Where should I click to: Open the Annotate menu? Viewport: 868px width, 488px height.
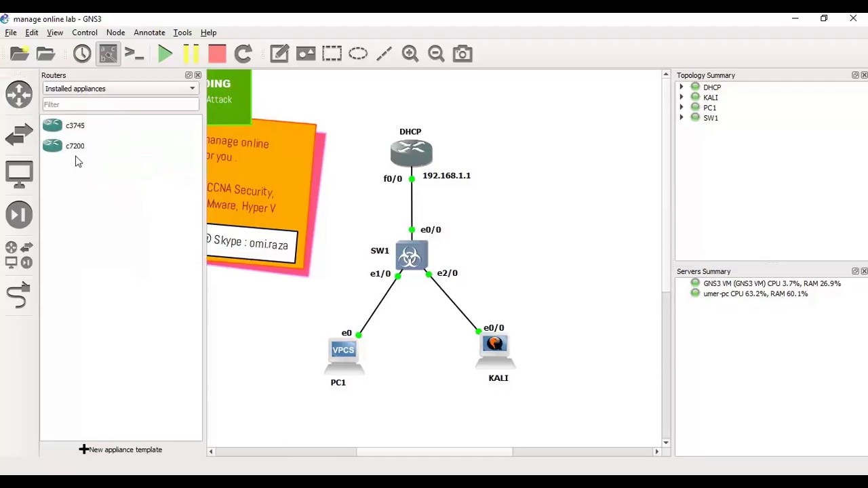149,33
